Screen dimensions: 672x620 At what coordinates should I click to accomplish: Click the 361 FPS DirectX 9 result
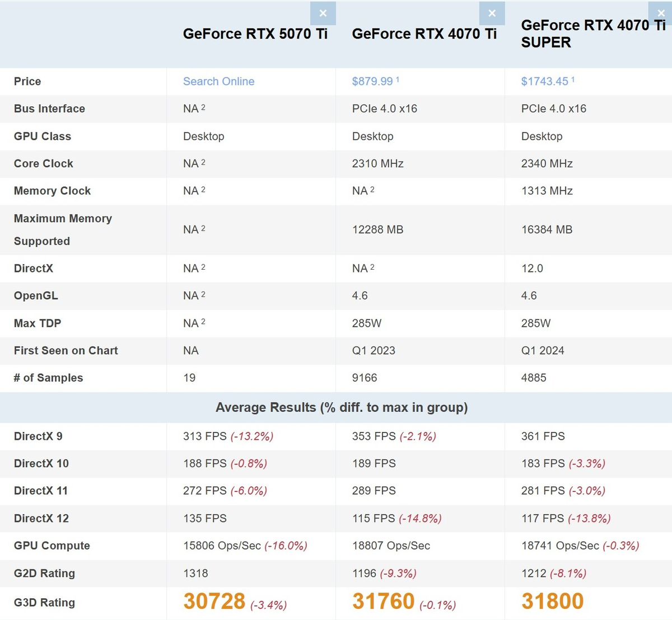click(543, 436)
